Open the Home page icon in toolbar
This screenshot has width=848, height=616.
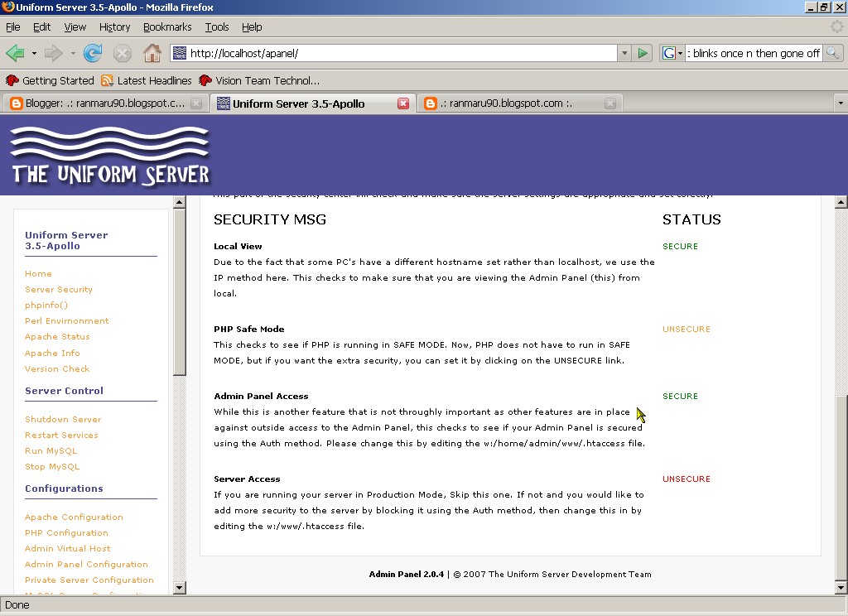click(152, 53)
